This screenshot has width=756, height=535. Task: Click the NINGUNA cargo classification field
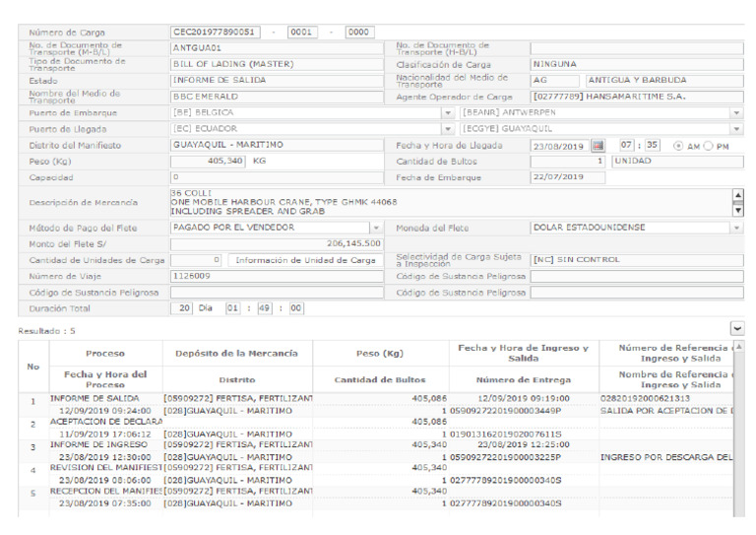tap(637, 64)
